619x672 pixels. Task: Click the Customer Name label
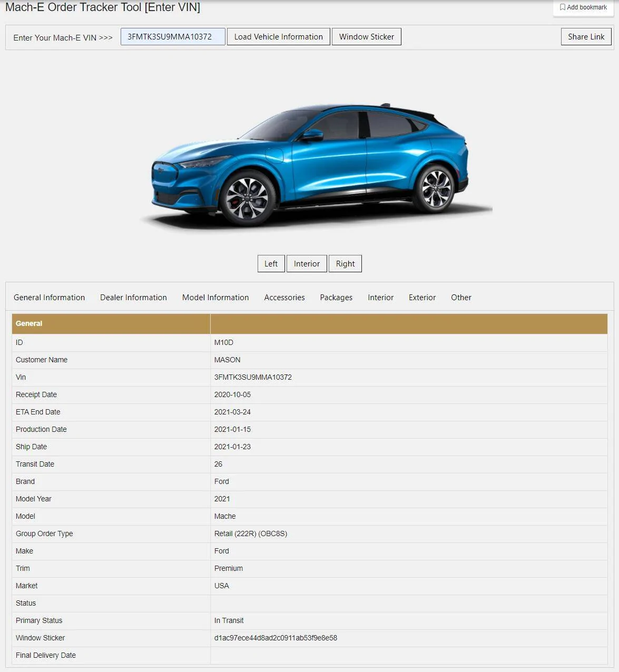click(x=42, y=360)
